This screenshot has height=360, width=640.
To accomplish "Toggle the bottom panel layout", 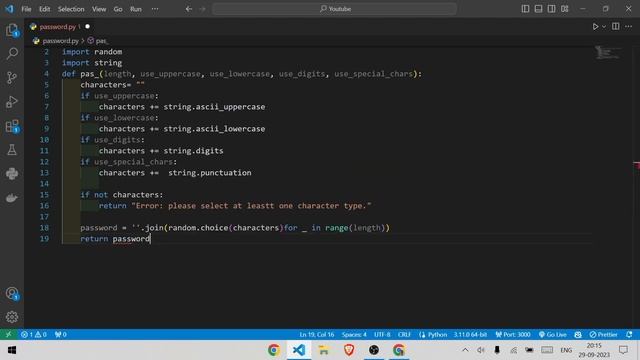I will pos(538,9).
